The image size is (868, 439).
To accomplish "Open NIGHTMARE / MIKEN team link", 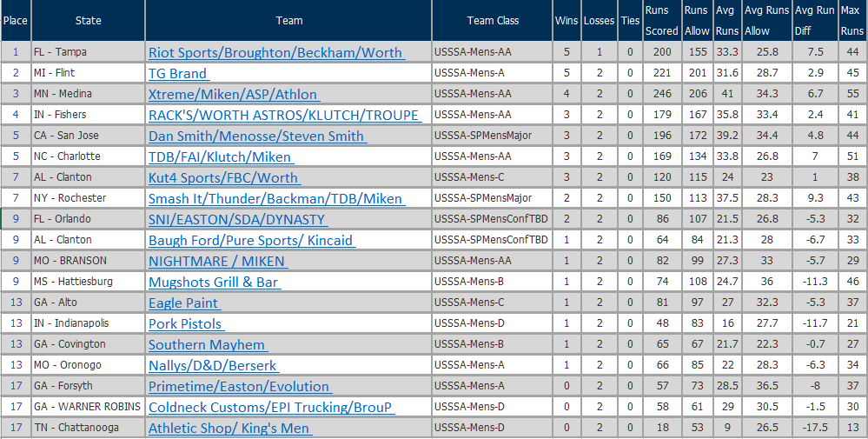I will point(218,262).
